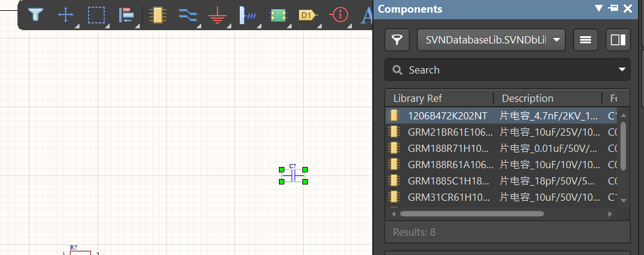Image resolution: width=644 pixels, height=255 pixels.
Task: Select the place text string tool
Action: 366,15
